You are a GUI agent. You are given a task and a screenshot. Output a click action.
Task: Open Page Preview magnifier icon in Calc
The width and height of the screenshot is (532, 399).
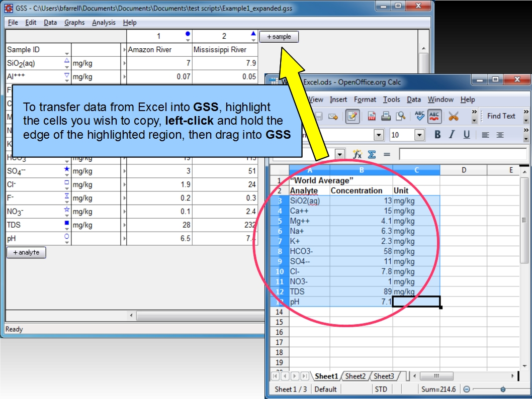(x=400, y=116)
